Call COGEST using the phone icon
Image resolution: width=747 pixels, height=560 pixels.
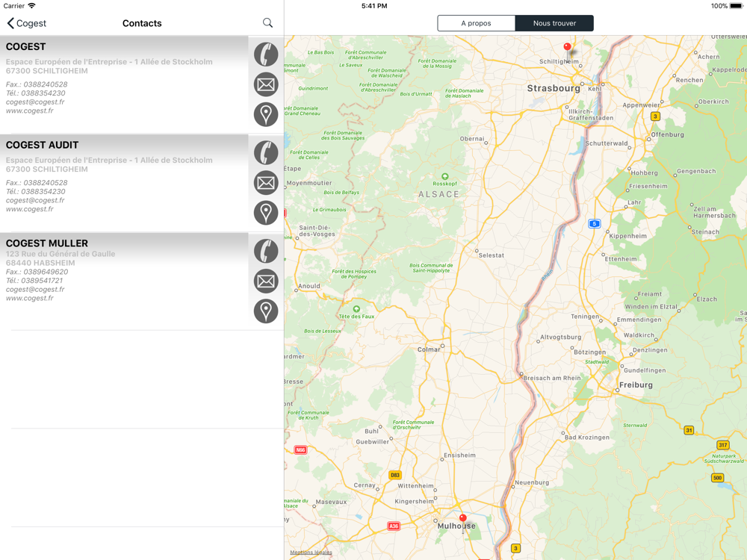pos(266,55)
